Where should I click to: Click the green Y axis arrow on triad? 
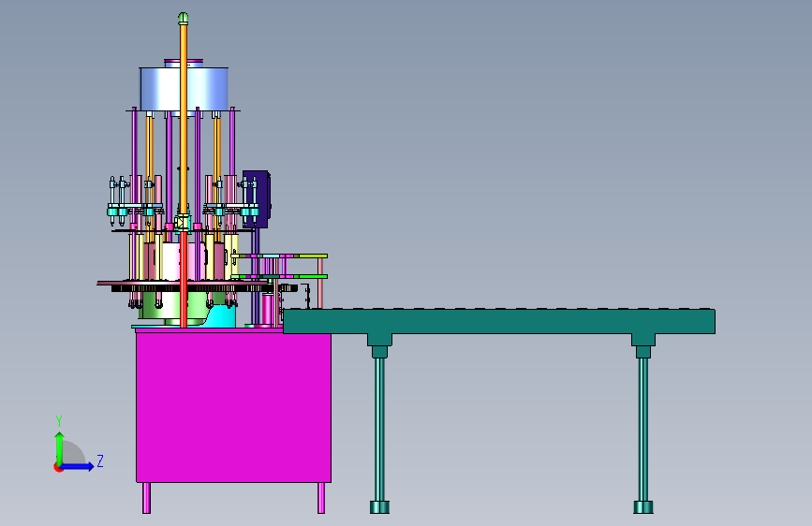click(x=60, y=447)
